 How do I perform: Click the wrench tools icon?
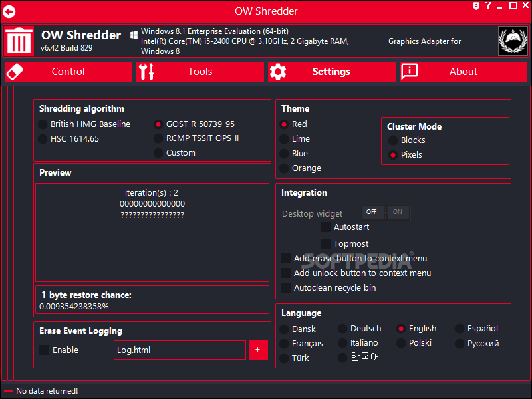click(146, 72)
